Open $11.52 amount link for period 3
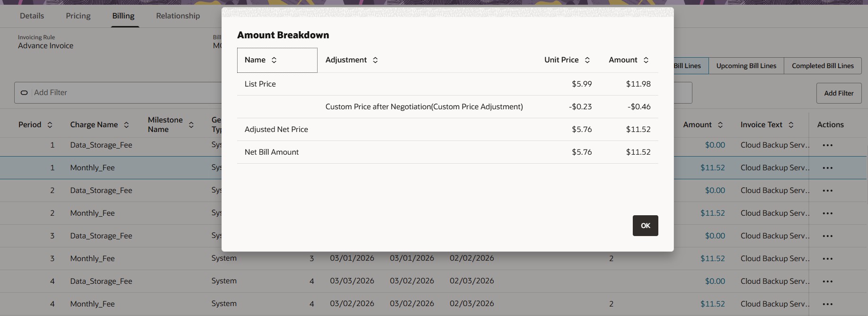Screen dimensions: 868x316 click(712, 259)
